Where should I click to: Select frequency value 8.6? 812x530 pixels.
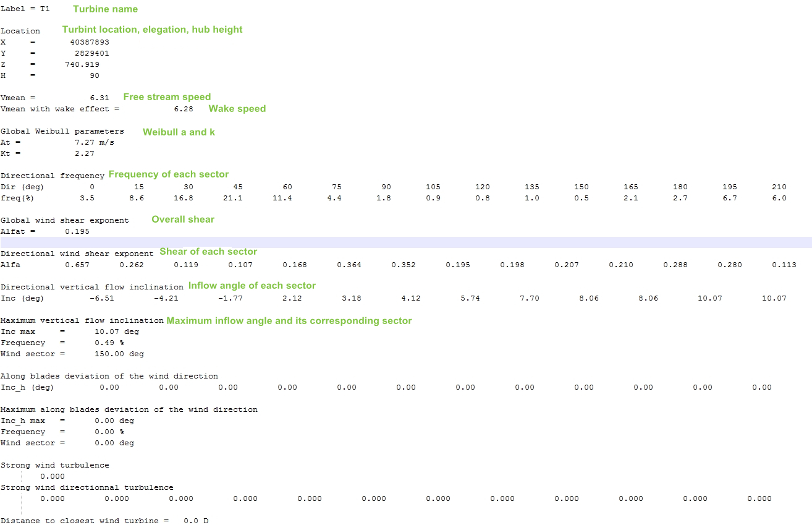pos(137,198)
